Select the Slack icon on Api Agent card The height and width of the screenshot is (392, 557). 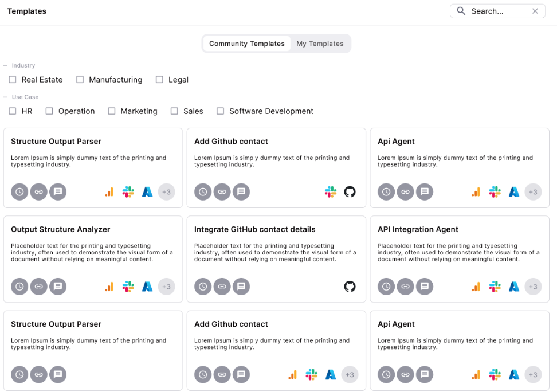495,192
